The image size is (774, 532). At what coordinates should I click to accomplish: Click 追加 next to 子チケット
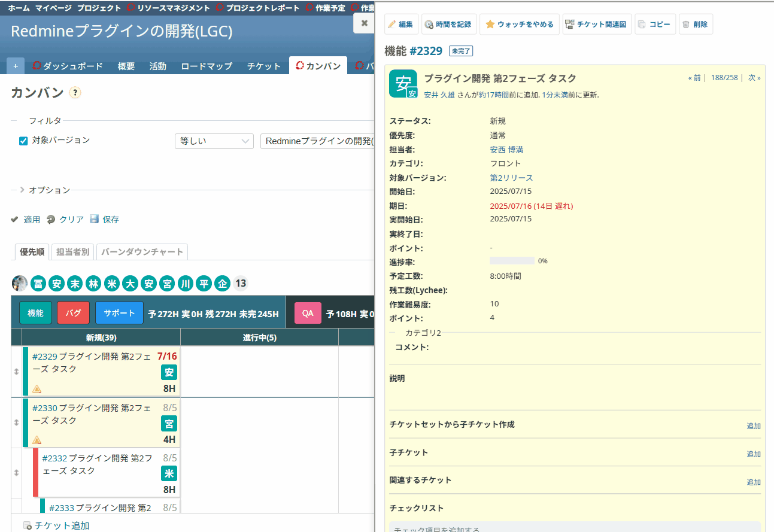pos(754,454)
